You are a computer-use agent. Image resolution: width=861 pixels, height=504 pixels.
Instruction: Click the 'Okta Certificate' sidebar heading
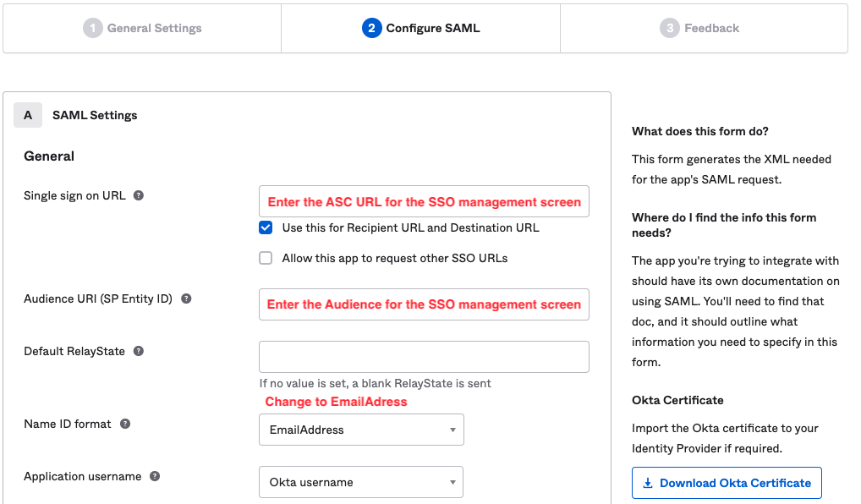pyautogui.click(x=677, y=400)
